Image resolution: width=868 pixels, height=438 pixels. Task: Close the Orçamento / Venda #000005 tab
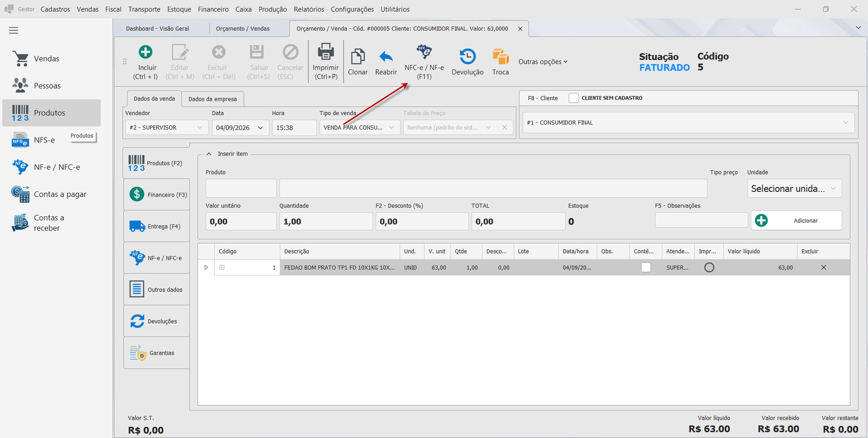(520, 29)
